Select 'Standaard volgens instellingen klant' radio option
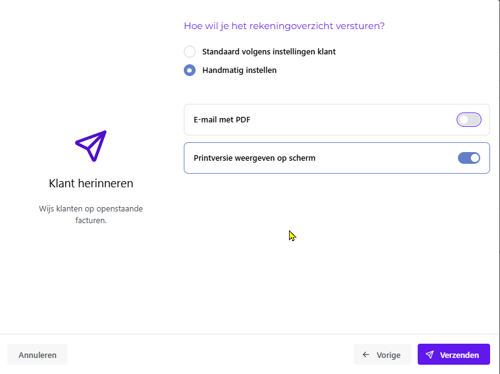 [190, 52]
